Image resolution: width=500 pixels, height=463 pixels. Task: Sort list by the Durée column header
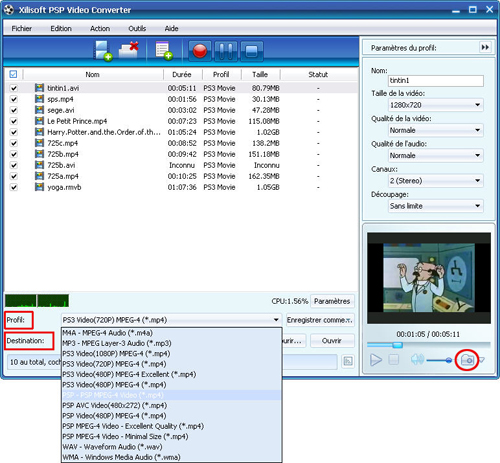182,74
